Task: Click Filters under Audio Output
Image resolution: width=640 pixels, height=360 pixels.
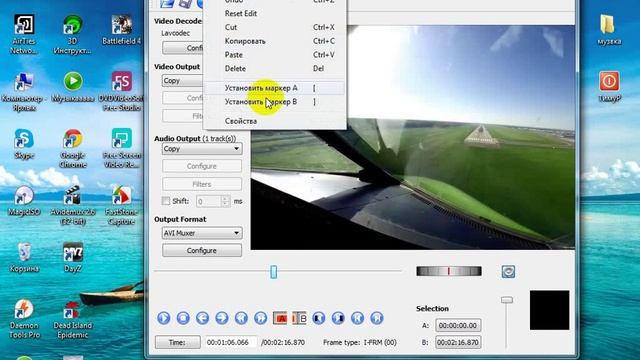Action: (202, 184)
